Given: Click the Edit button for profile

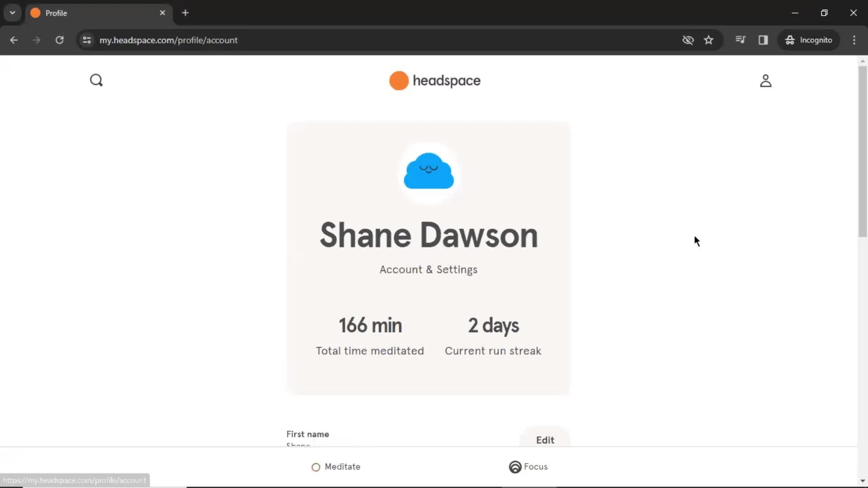Looking at the screenshot, I should tap(545, 440).
